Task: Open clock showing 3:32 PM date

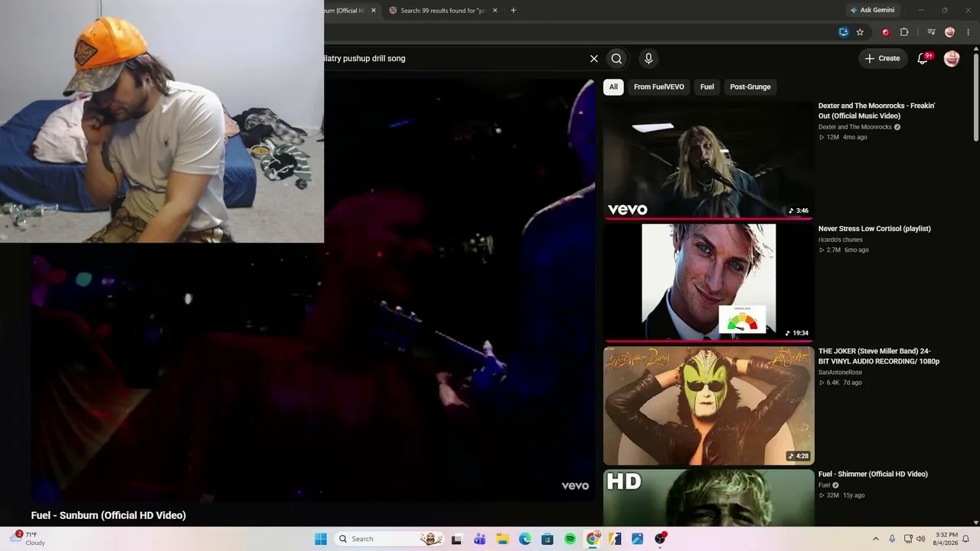Action: [x=946, y=539]
